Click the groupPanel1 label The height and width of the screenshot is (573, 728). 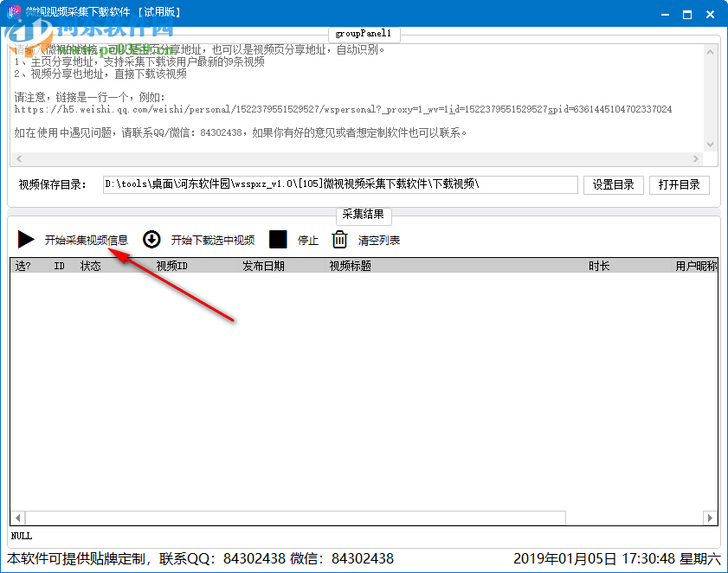(364, 34)
